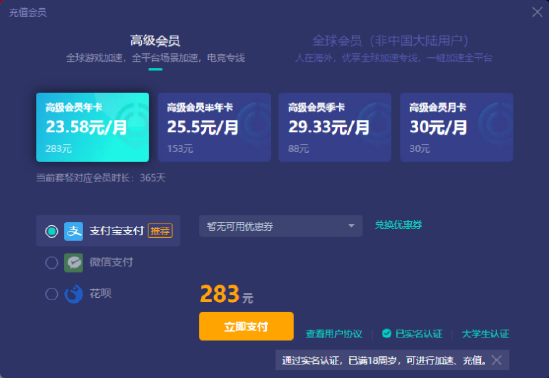Click the orange 推荐 badge
The height and width of the screenshot is (378, 550).
tap(160, 231)
